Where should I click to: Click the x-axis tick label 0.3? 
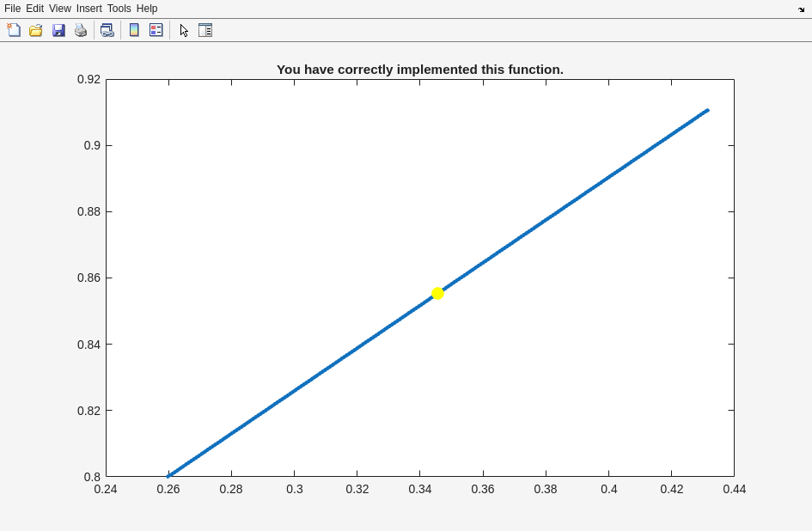click(x=295, y=489)
